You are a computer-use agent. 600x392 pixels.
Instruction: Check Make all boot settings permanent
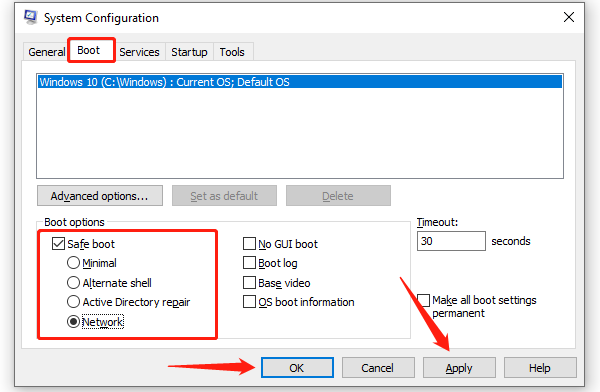pyautogui.click(x=423, y=301)
